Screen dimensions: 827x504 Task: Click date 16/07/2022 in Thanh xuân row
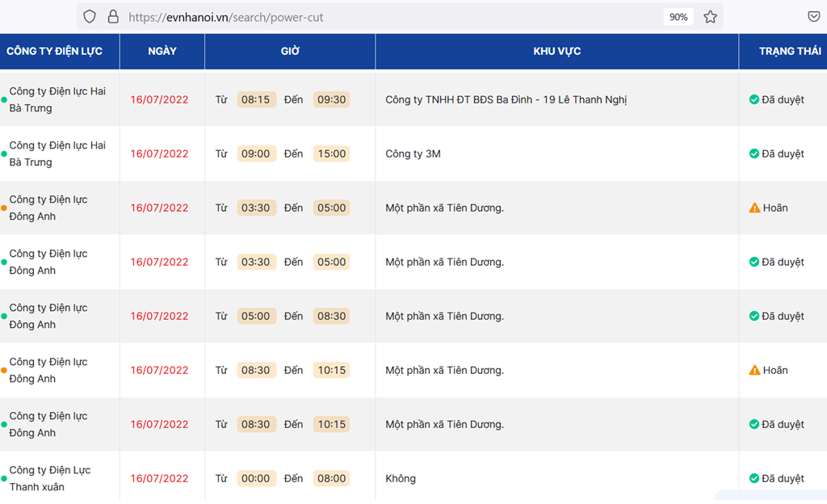coord(159,478)
